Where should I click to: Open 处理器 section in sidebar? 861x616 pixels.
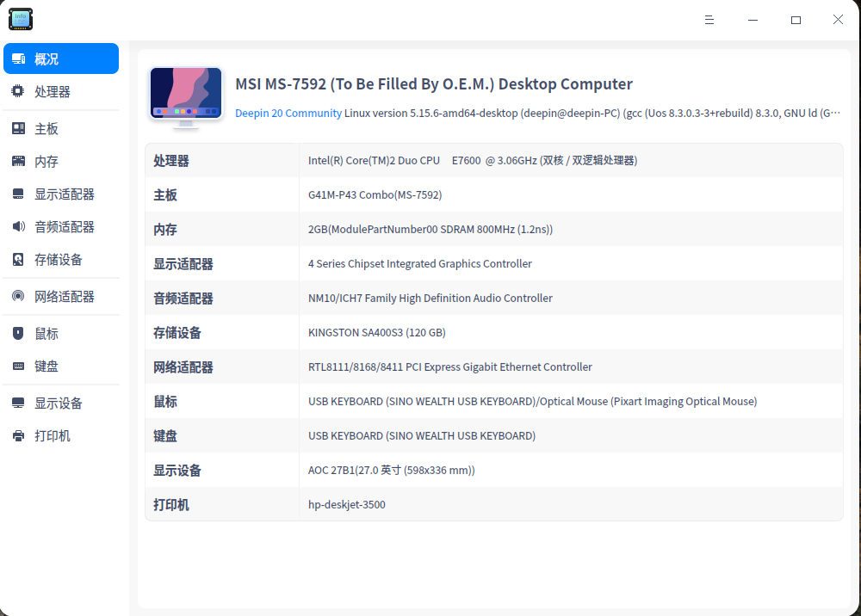(x=61, y=91)
